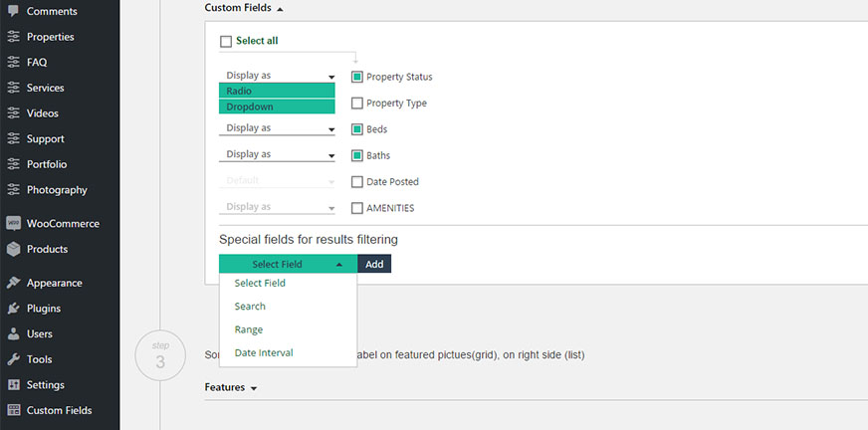
Task: Choose Radio from the display options
Action: pos(277,91)
